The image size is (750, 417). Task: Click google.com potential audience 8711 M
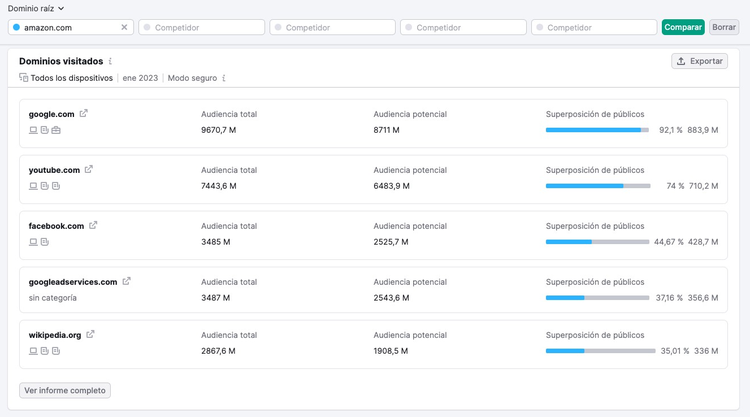(x=386, y=130)
